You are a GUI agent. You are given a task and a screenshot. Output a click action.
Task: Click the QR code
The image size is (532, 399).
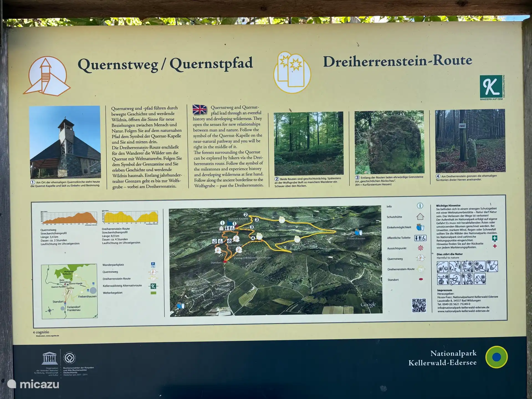pos(419,305)
